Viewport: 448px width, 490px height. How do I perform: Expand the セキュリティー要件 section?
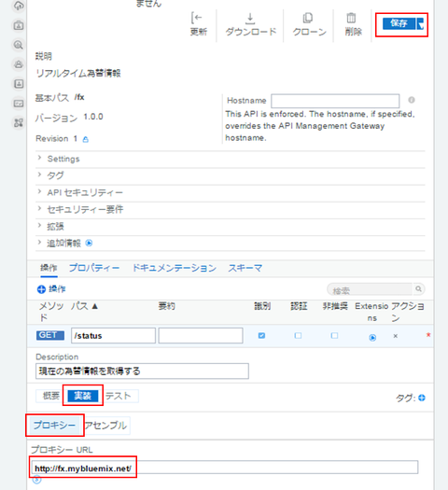click(231, 209)
